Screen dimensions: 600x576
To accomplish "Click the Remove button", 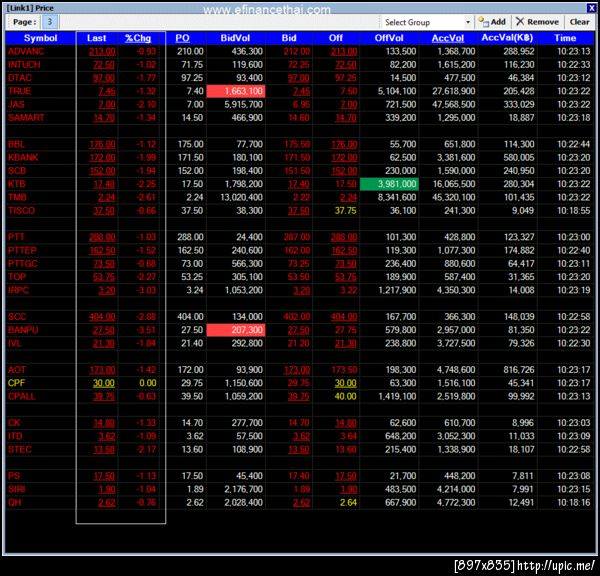I will coord(537,22).
